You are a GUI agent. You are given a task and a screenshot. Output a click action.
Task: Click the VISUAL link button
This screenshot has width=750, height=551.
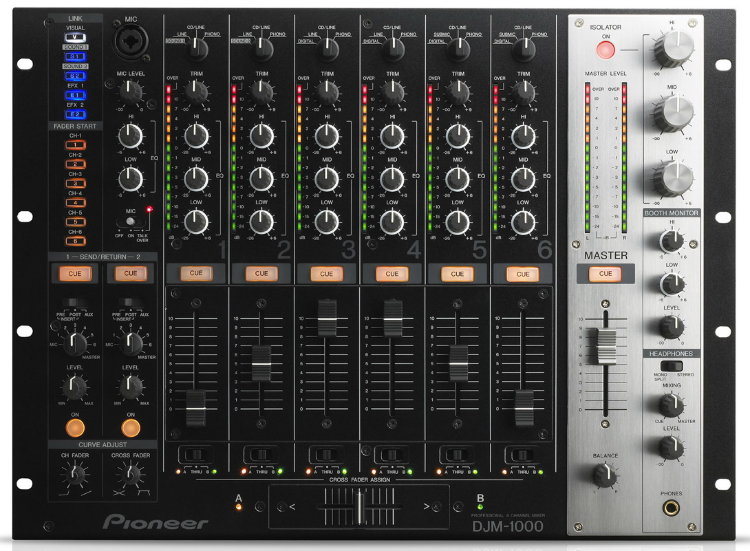tap(76, 37)
